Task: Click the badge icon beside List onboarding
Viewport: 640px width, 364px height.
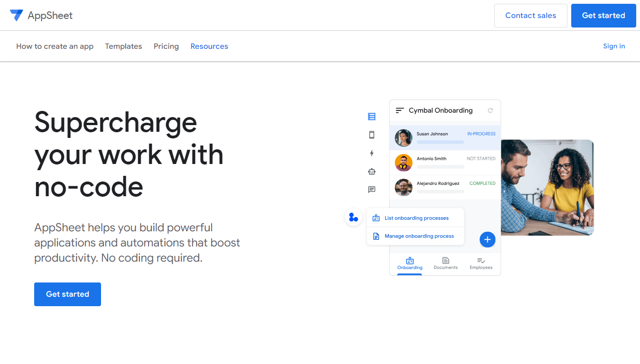Action: pyautogui.click(x=376, y=218)
